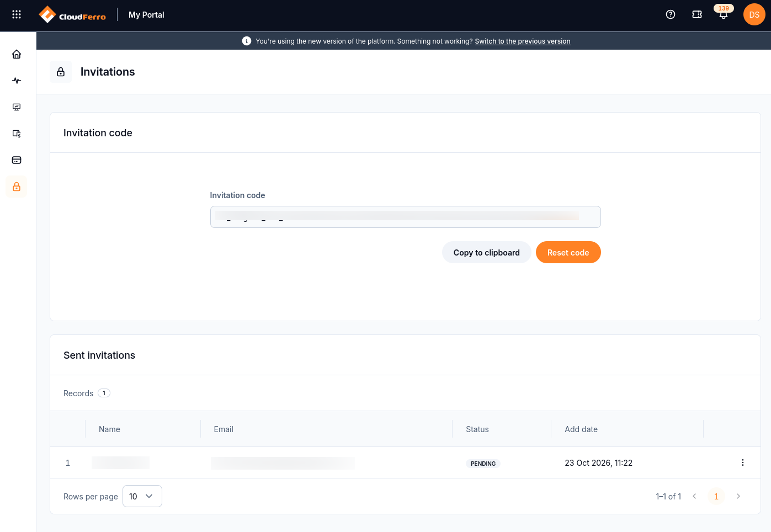
Task: Open the apps grid menu icon
Action: pyautogui.click(x=17, y=14)
